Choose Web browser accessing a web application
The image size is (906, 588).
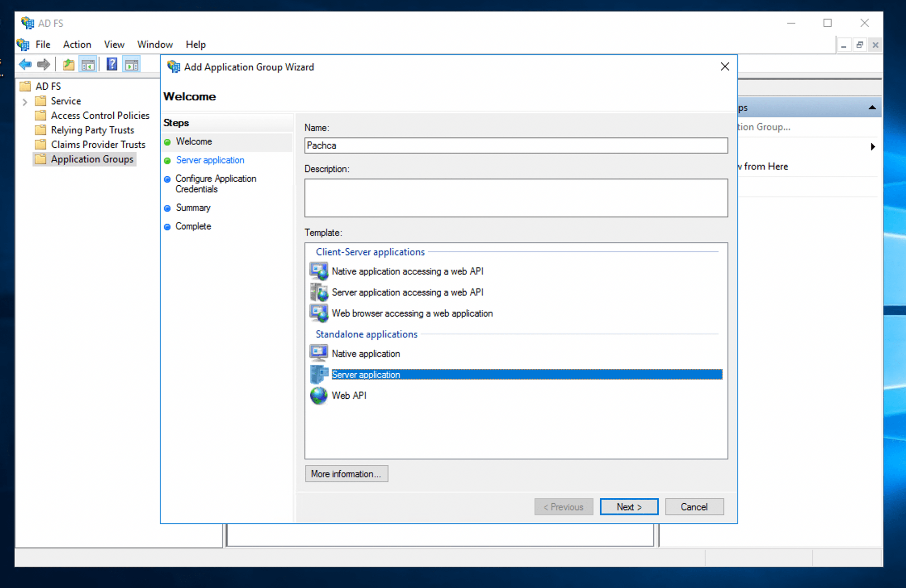point(412,313)
